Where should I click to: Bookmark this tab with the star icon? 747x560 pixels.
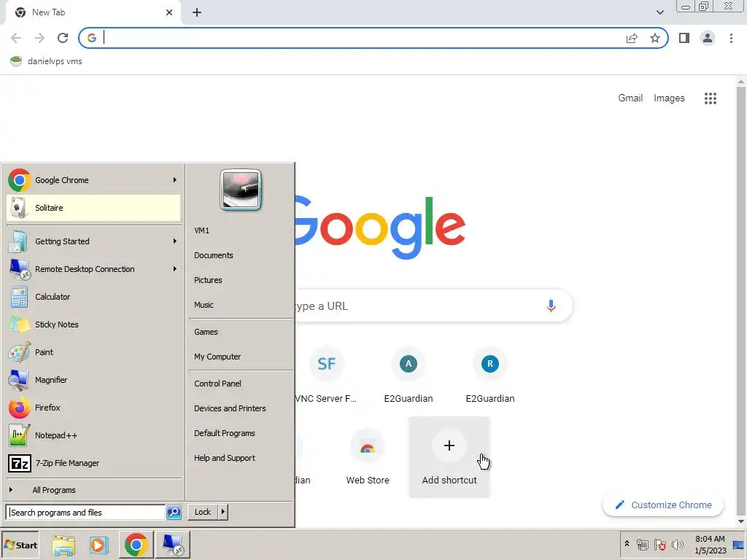click(655, 38)
